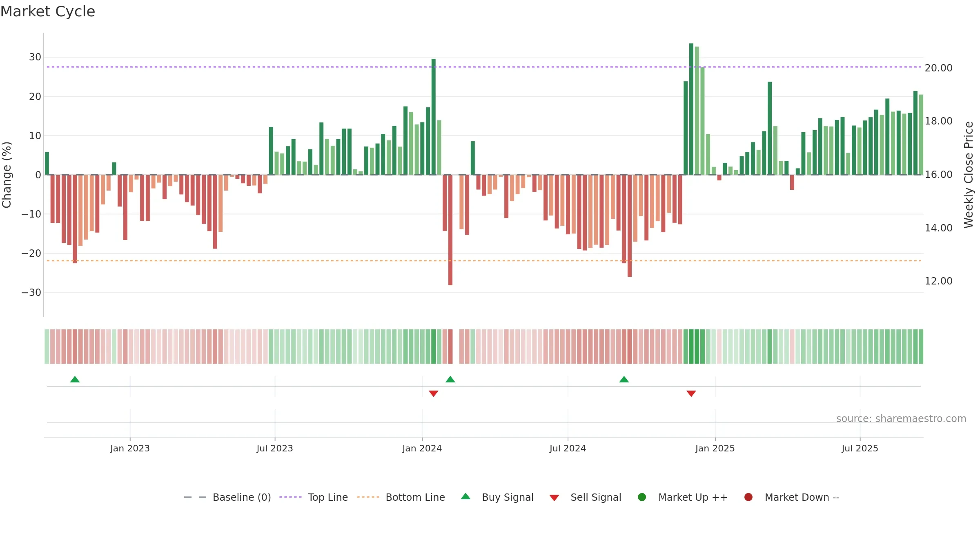Click the dark green heatmap cell before Jan 2025

pos(691,347)
